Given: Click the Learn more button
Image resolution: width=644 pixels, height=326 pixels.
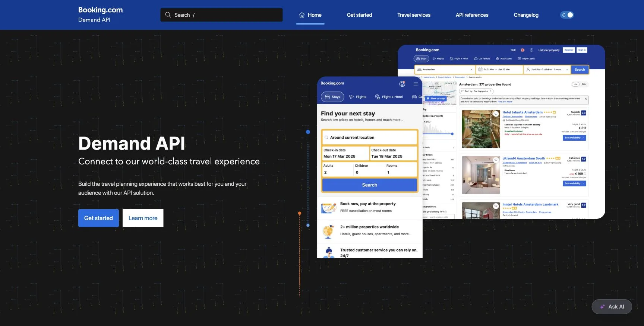Looking at the screenshot, I should tap(143, 218).
